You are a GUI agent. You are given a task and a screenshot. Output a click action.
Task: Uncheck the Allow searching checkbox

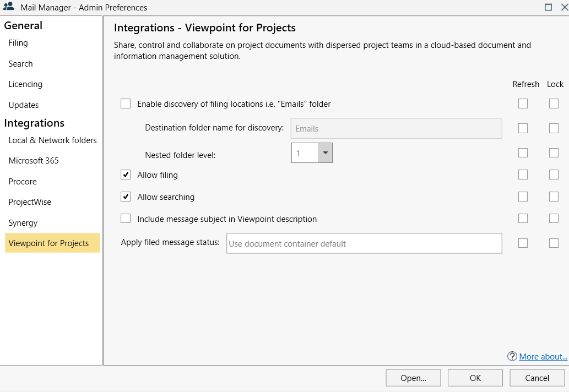(x=125, y=197)
